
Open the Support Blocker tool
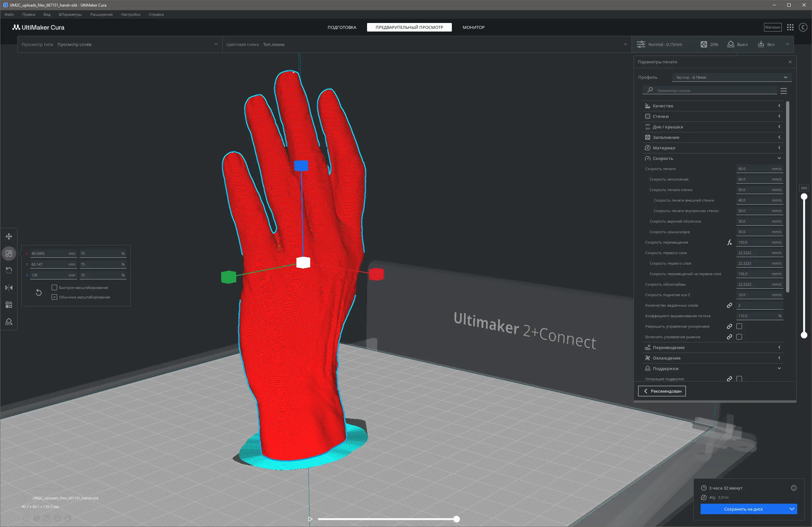9,321
